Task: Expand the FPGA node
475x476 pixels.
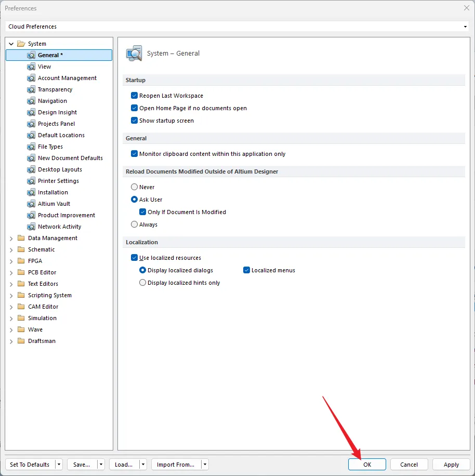Action: click(11, 261)
